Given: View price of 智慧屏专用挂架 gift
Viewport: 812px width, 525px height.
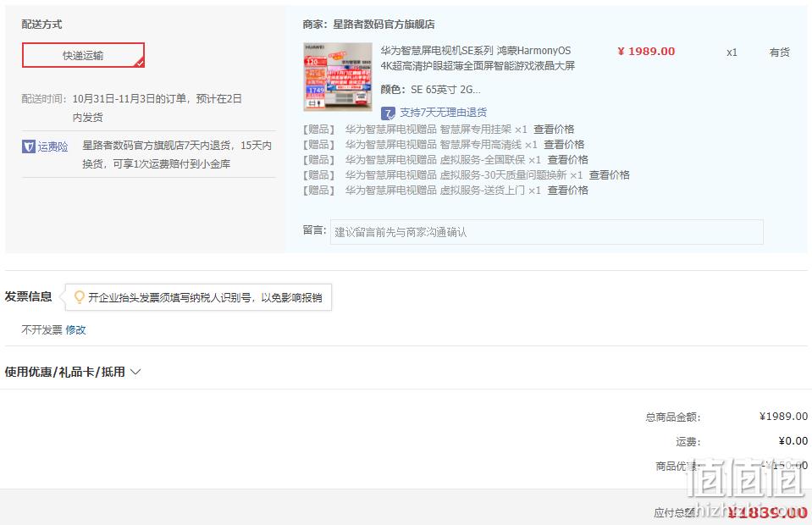Looking at the screenshot, I should pos(554,129).
